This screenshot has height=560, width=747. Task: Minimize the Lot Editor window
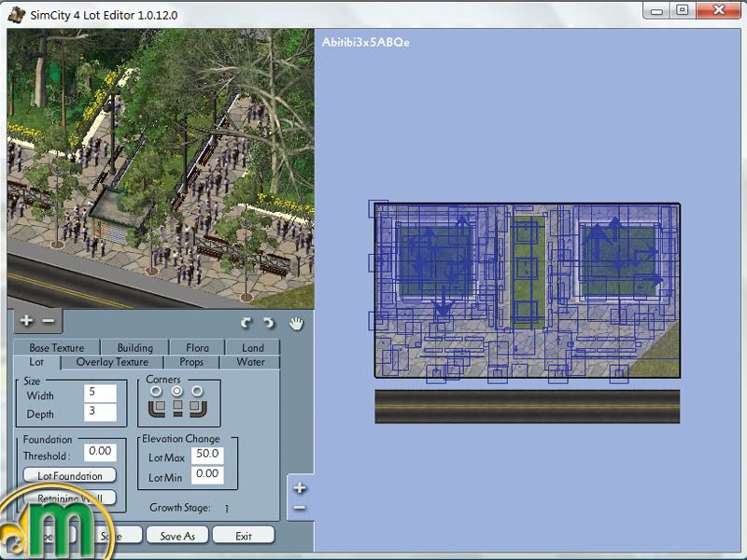pos(657,11)
